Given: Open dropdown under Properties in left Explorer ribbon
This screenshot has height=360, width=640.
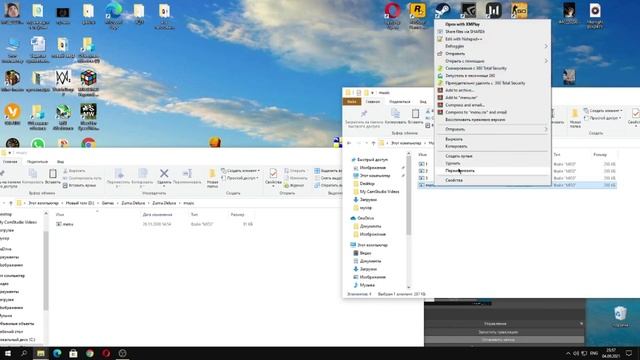Looking at the screenshot, I should point(273,187).
